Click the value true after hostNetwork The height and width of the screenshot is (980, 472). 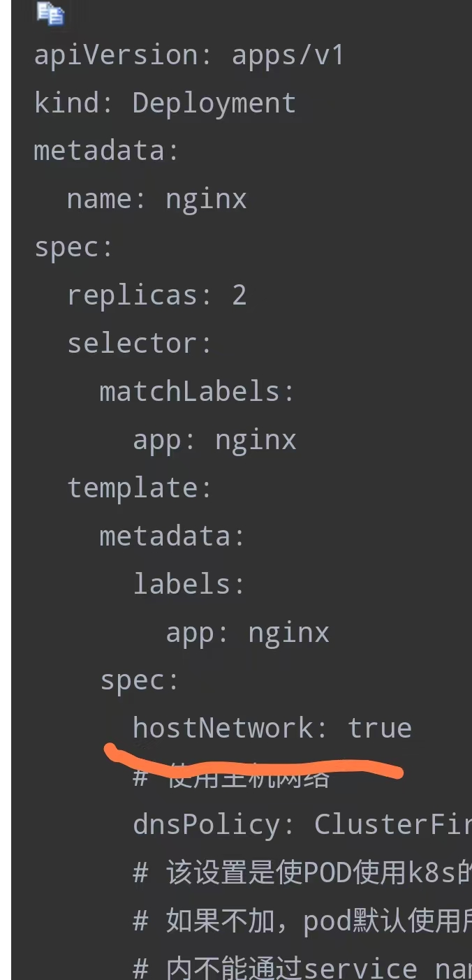[380, 729]
